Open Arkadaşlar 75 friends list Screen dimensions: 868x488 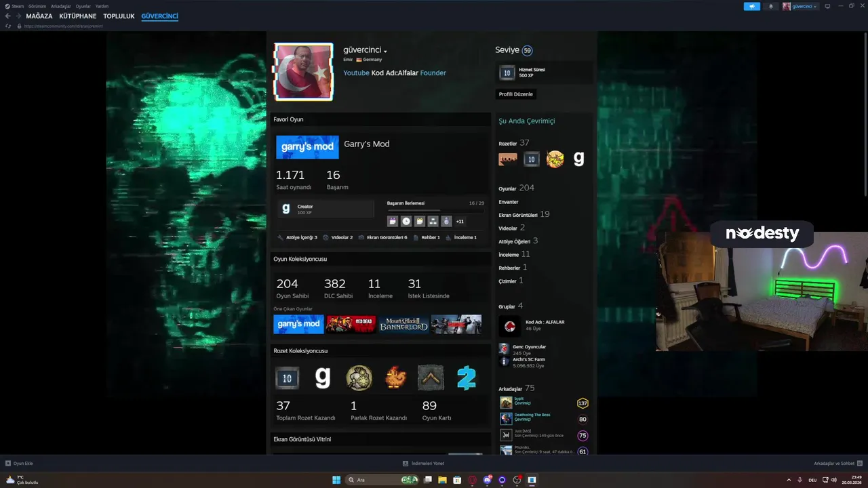coord(517,388)
